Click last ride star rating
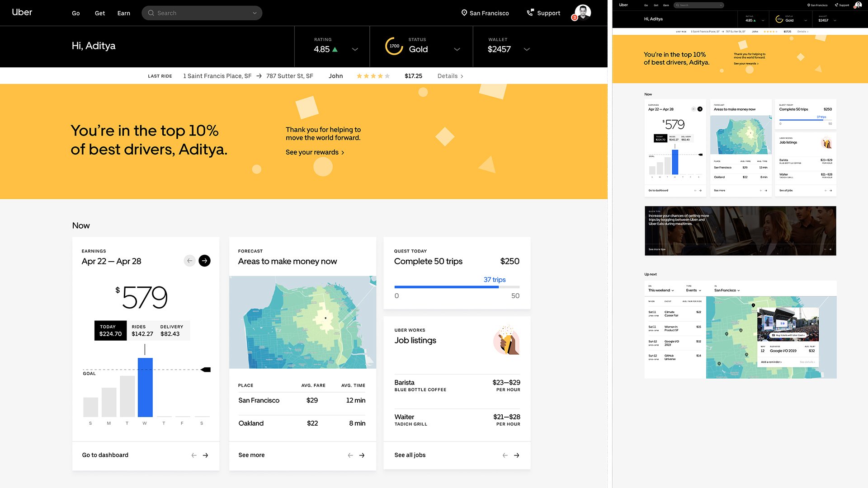Screen dimensions: 868x488 click(x=373, y=76)
